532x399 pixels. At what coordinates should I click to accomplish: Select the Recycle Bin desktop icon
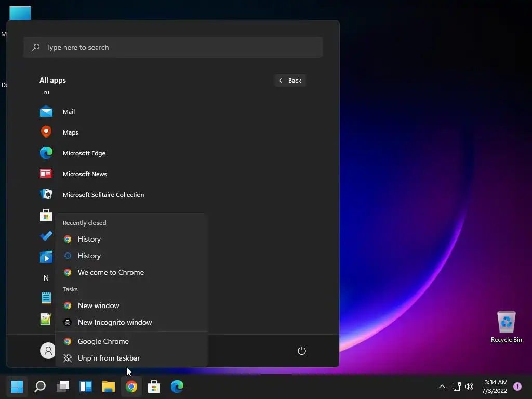coord(506,326)
